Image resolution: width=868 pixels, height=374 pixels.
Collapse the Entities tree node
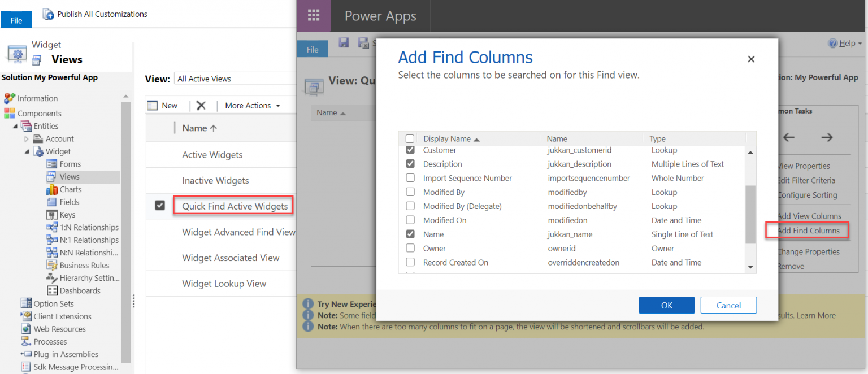(x=15, y=126)
